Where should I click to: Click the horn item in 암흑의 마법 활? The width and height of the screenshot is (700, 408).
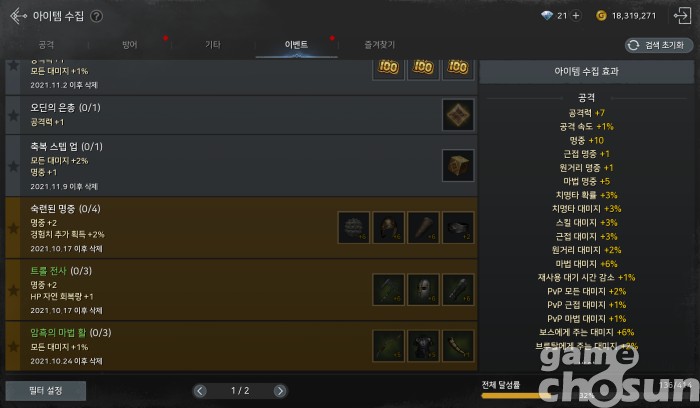pyautogui.click(x=458, y=346)
